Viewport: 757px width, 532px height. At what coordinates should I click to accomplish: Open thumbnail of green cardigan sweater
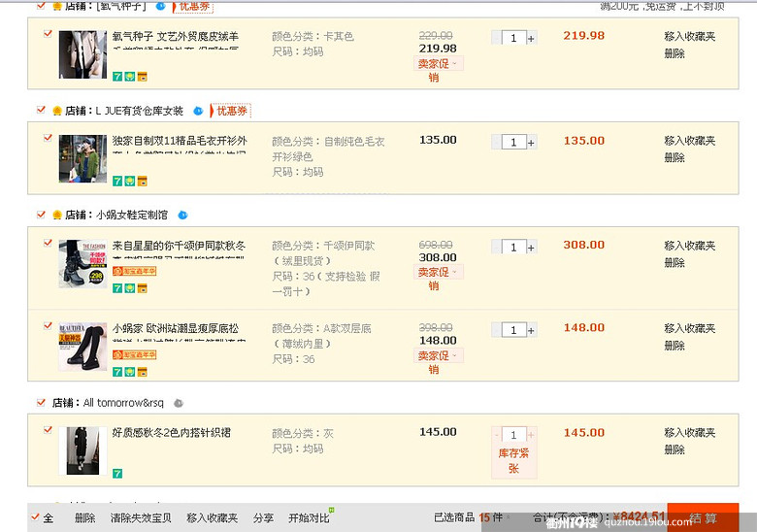82,159
